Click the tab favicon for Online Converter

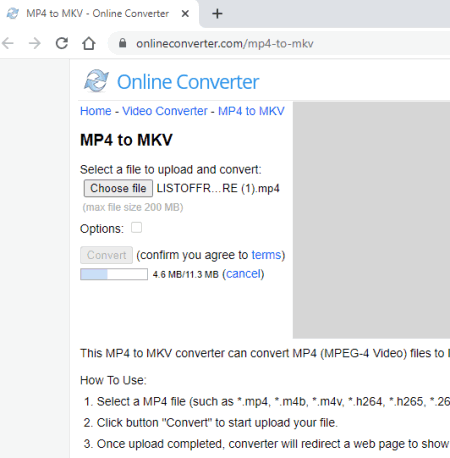(x=13, y=14)
